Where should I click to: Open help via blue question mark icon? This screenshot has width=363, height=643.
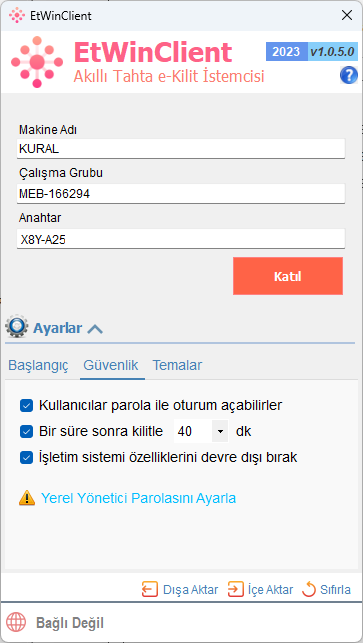pyautogui.click(x=349, y=76)
